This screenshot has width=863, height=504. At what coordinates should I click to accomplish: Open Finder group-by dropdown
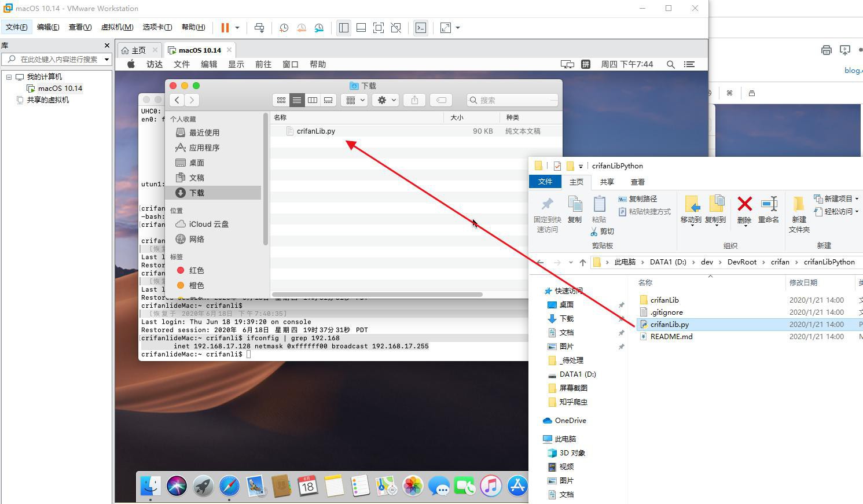(x=355, y=100)
